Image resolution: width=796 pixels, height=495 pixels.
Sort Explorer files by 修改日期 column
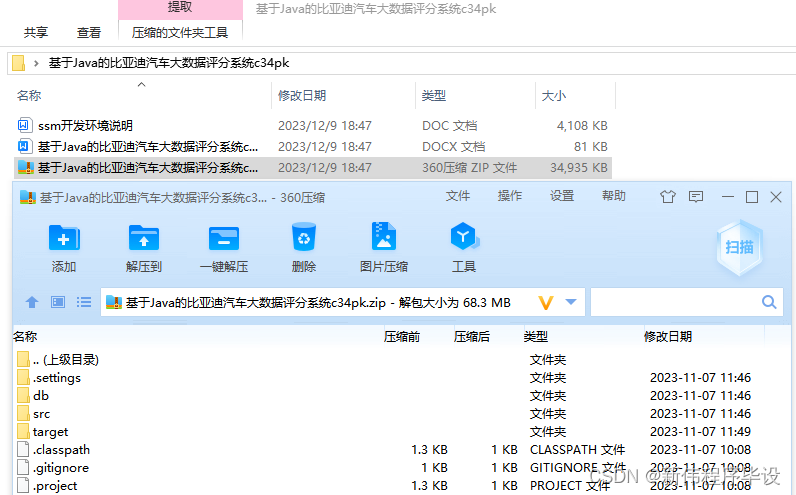click(302, 95)
